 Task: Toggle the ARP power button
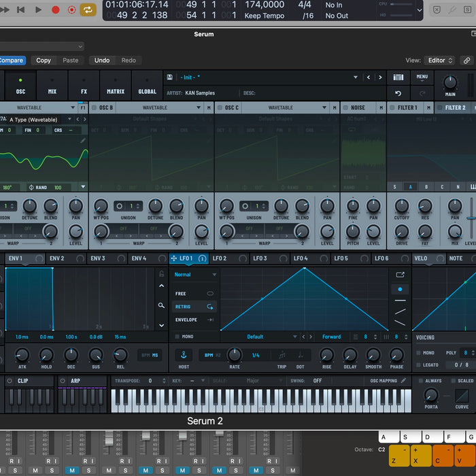(63, 381)
